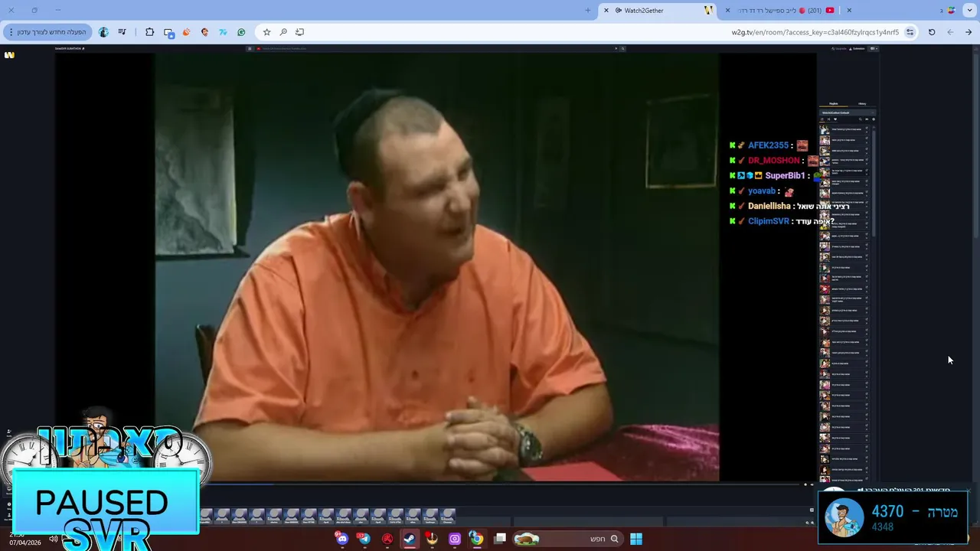Close the Watch2Gether tab
This screenshot has height=551, width=980.
pos(606,11)
